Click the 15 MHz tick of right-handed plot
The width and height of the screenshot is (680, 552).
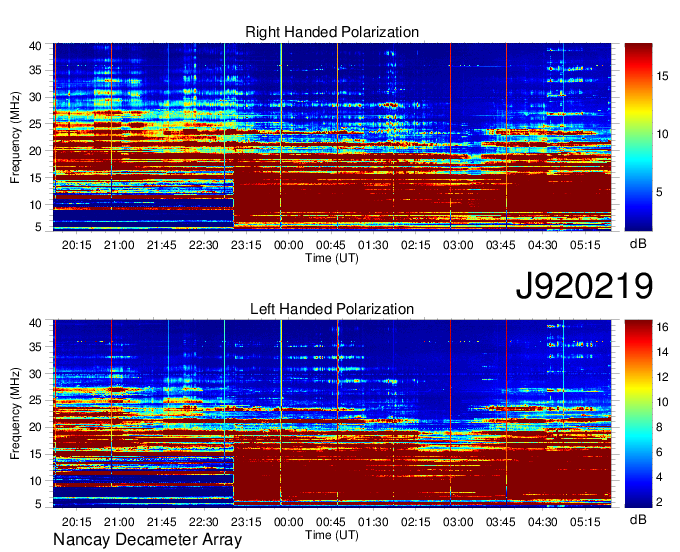coord(36,178)
